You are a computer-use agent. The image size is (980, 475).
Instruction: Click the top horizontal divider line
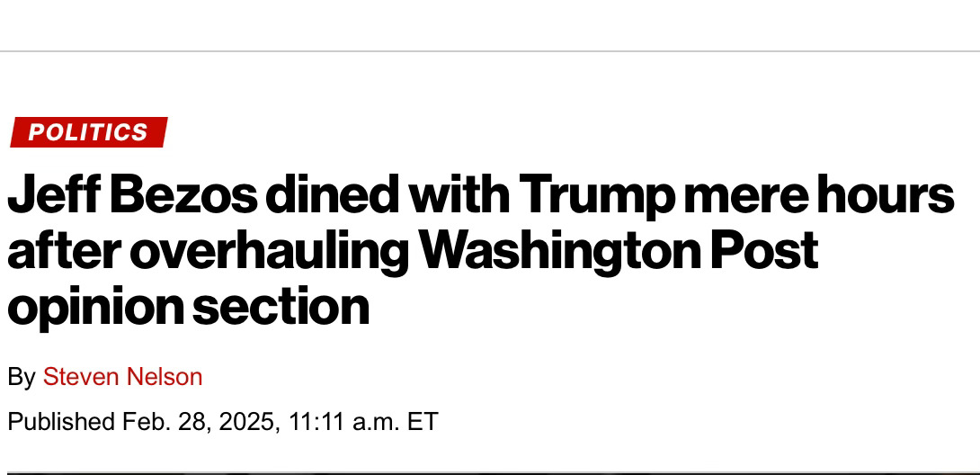click(x=490, y=50)
